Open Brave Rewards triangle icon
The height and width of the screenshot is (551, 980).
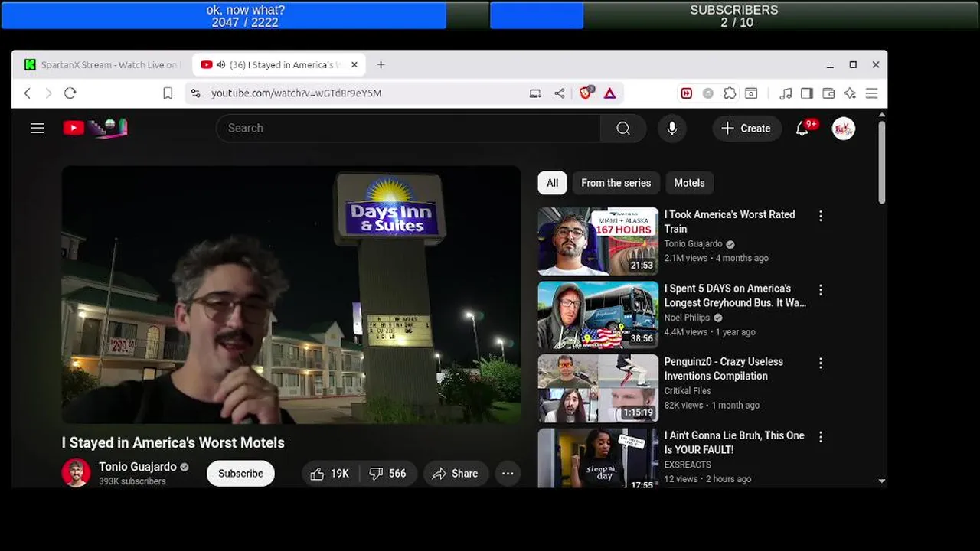(x=610, y=93)
